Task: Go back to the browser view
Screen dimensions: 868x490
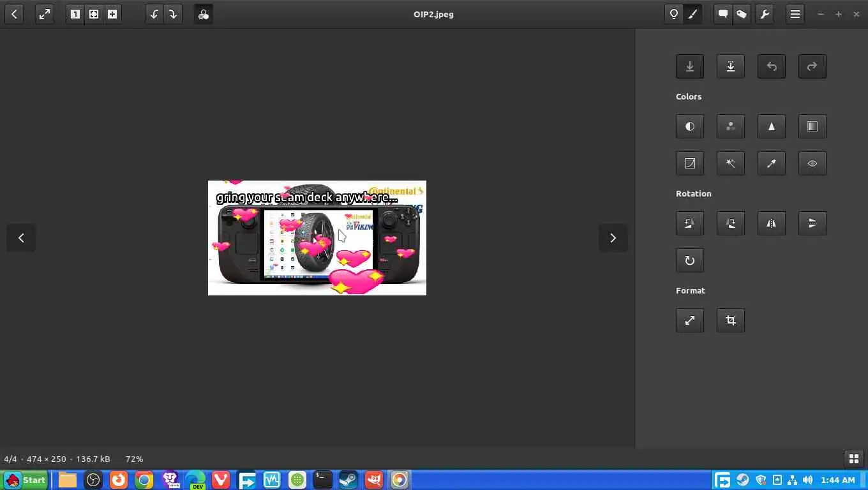Action: [14, 14]
